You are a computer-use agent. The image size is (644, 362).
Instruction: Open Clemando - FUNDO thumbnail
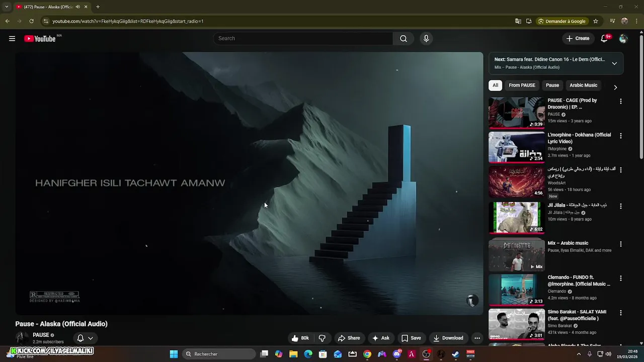point(517,290)
